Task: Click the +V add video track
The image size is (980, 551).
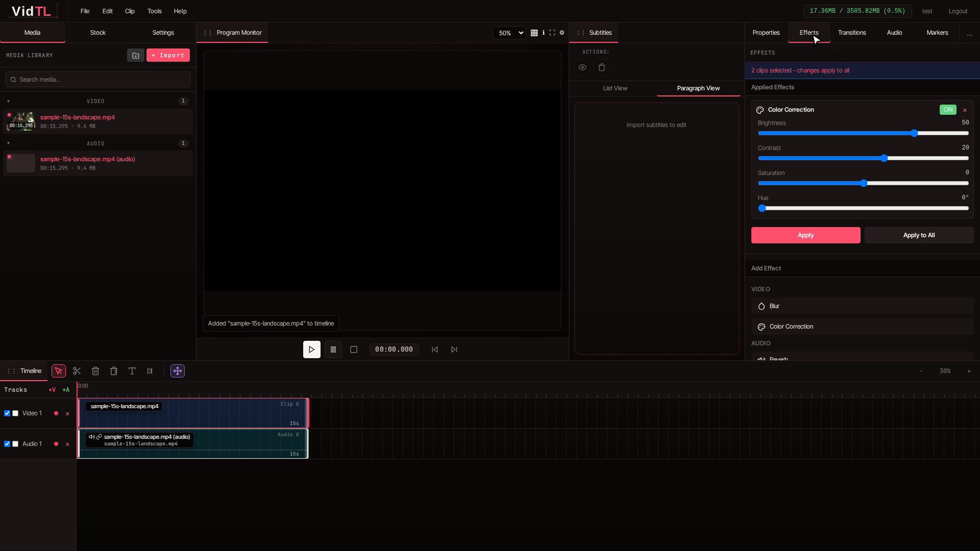Action: [x=52, y=390]
